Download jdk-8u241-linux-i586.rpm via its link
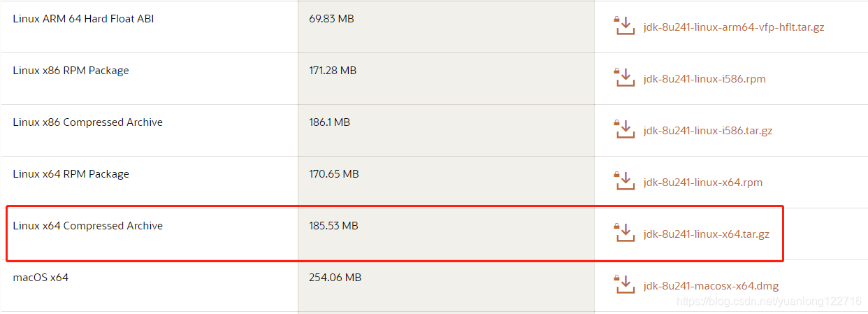The image size is (868, 314). tap(704, 79)
